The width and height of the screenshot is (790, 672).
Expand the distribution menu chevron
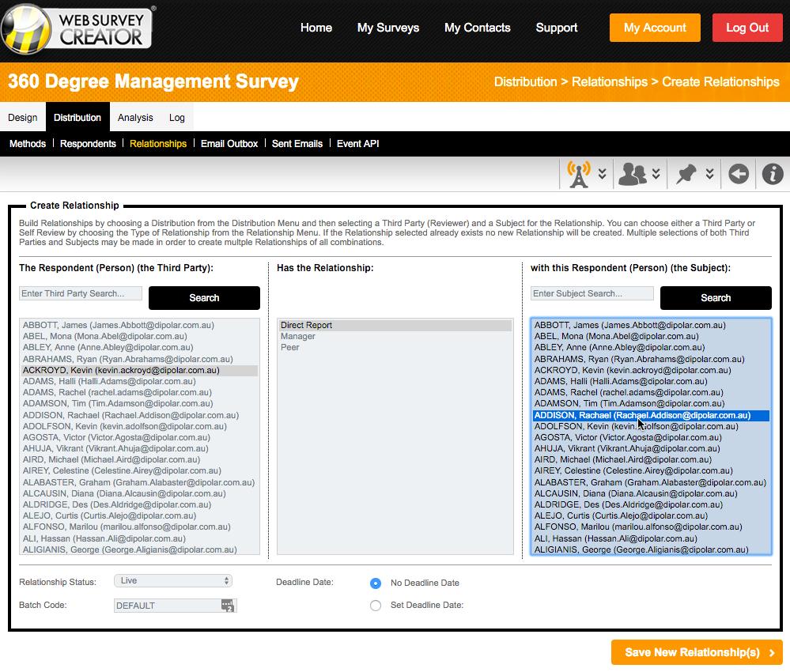coord(602,174)
